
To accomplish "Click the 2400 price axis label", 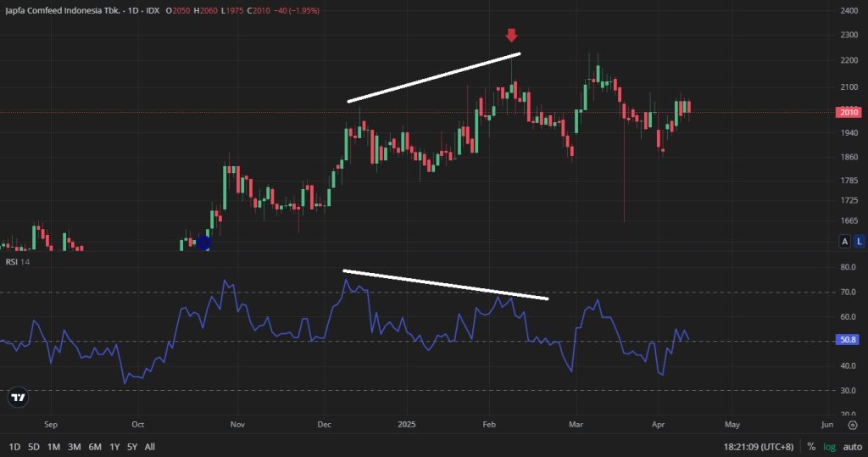I will (849, 10).
